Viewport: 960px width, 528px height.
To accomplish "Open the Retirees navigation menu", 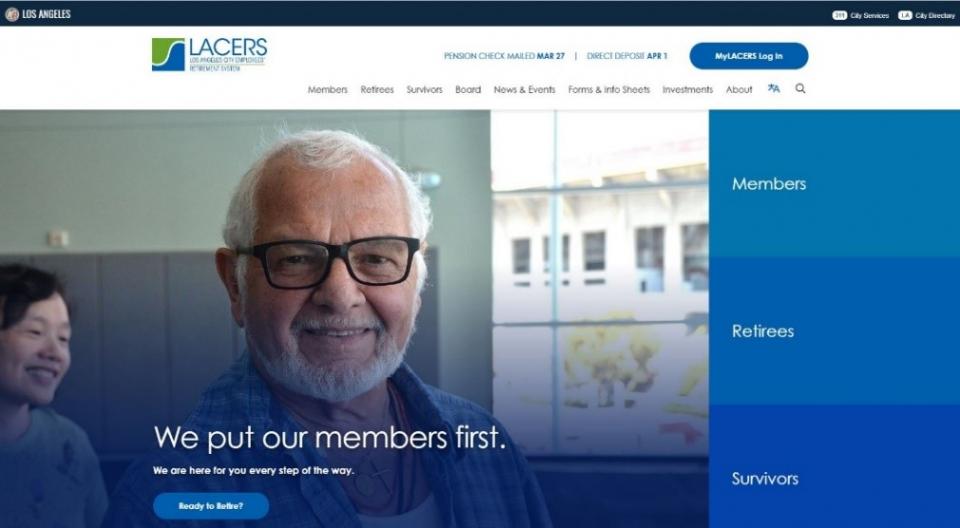I will coord(377,89).
